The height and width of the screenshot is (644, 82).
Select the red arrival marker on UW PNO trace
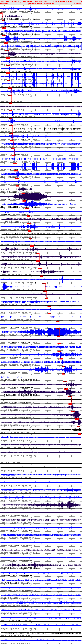pyautogui.click(x=58, y=329)
